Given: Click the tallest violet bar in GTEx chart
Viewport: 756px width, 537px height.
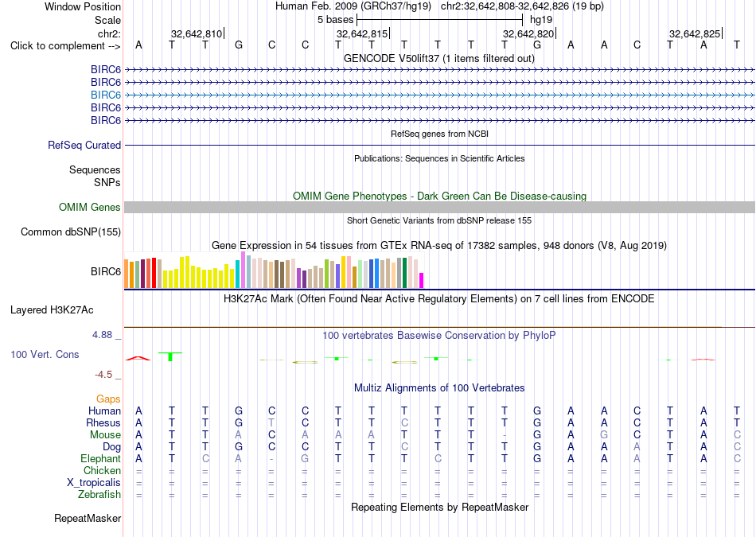Looking at the screenshot, I should point(243,270).
